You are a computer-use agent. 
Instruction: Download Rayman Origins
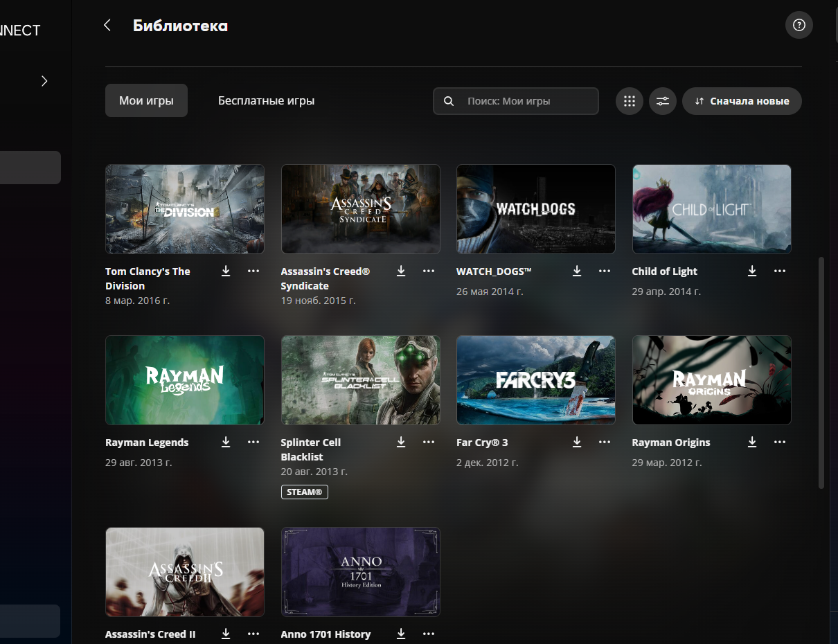[x=752, y=442]
